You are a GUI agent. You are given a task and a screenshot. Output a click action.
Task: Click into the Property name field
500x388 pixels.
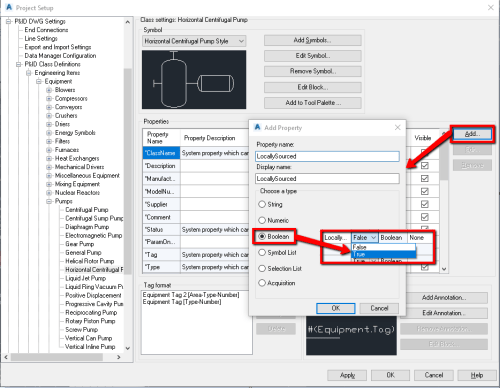tap(327, 156)
